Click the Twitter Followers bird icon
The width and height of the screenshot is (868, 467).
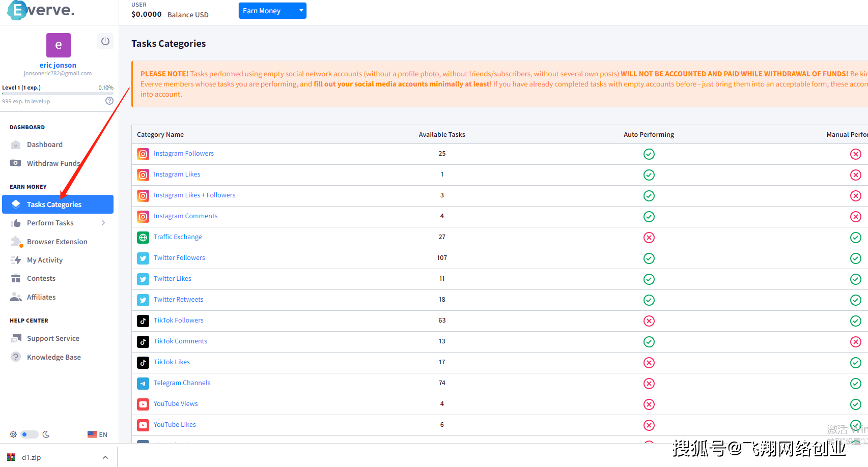tap(143, 258)
